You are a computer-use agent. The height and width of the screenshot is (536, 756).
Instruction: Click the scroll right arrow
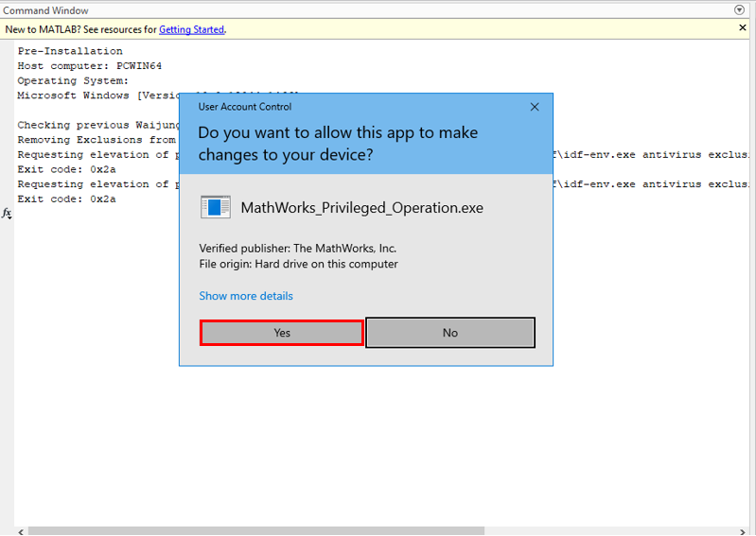(743, 531)
